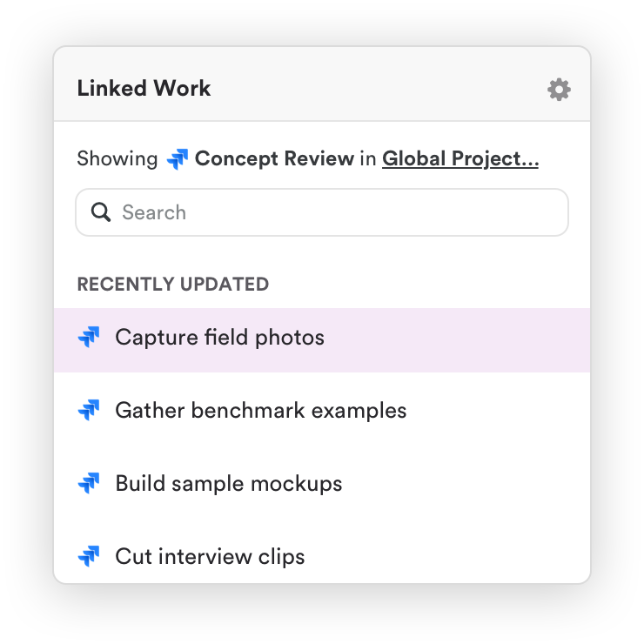Image resolution: width=644 pixels, height=644 pixels.
Task: Open the Capture field photos item
Action: click(219, 338)
